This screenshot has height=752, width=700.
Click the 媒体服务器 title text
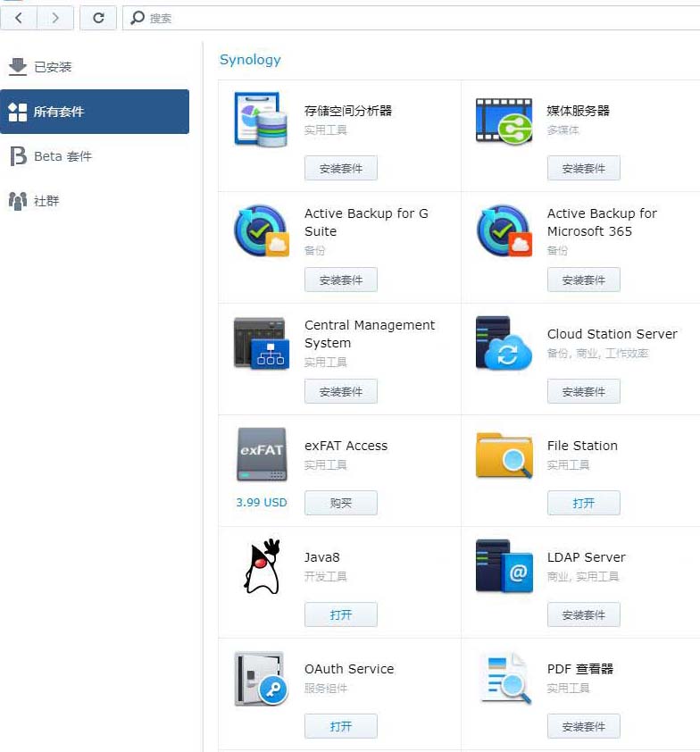[579, 111]
